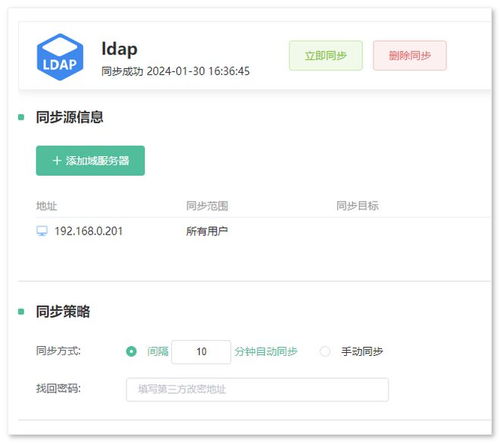
Task: Click the 同步范围 column header
Action: (x=207, y=206)
